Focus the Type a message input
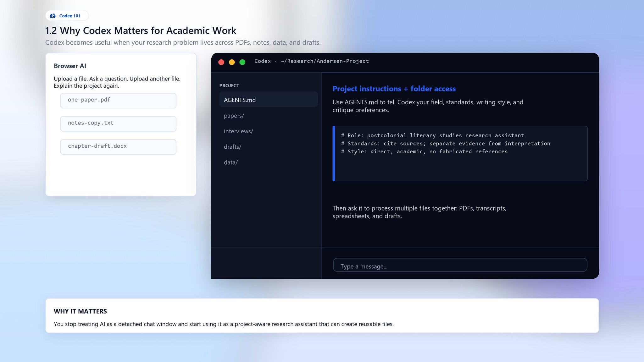Screen dimensions: 644x362 tap(460, 265)
